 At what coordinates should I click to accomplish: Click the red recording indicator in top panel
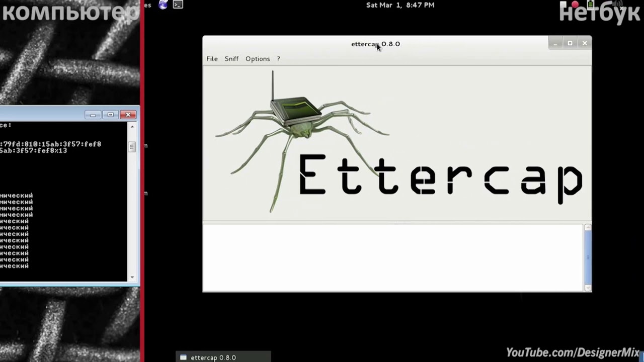coord(575,5)
